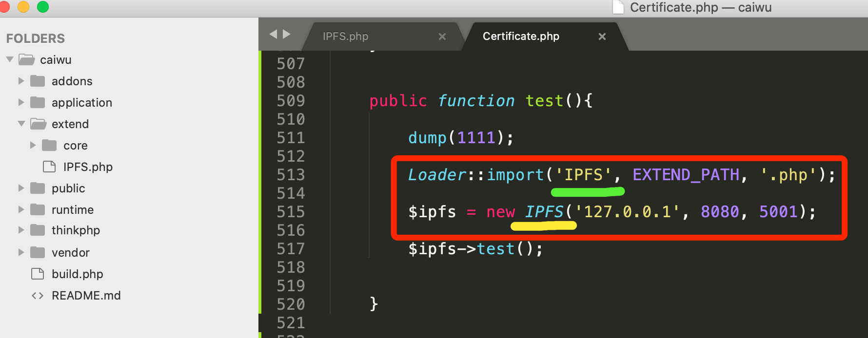Expand the core folder arrow
The image size is (868, 338).
(x=33, y=145)
